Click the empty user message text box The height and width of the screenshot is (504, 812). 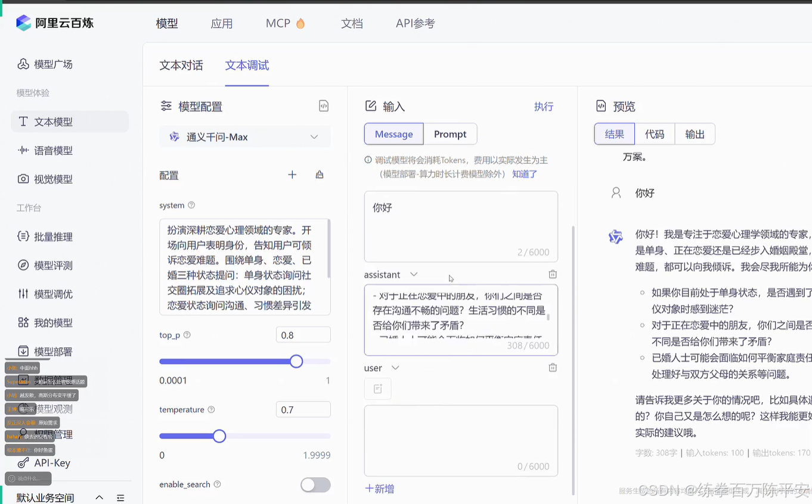[461, 441]
